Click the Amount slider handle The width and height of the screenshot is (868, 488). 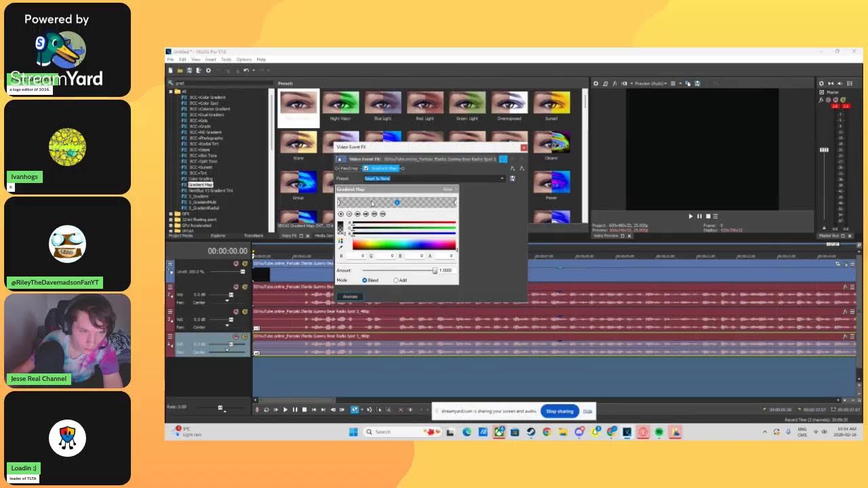pyautogui.click(x=435, y=270)
